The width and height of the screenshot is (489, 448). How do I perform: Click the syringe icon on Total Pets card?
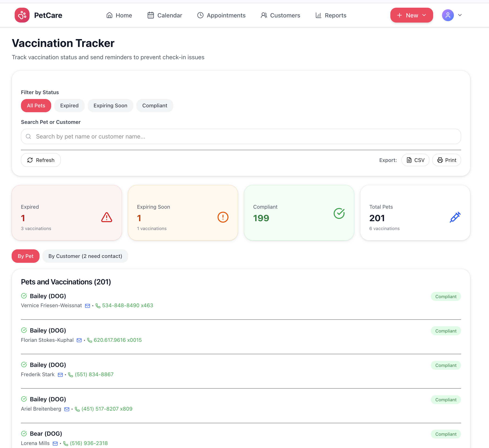tap(455, 217)
